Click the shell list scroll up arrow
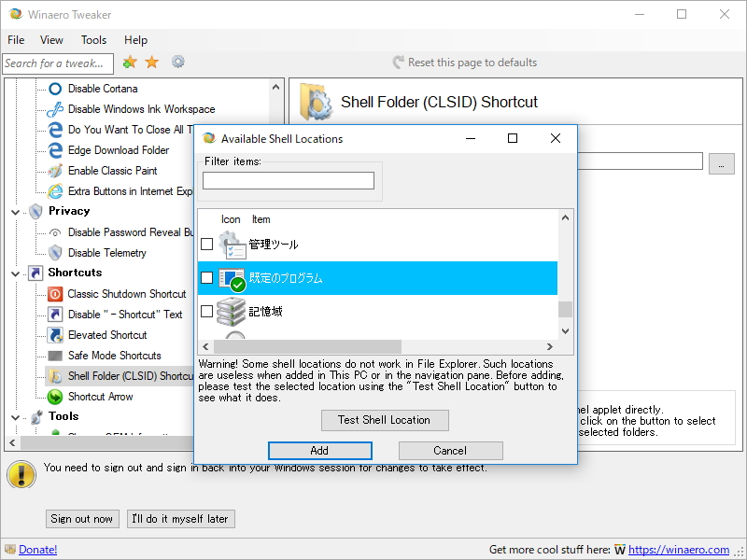 click(565, 217)
